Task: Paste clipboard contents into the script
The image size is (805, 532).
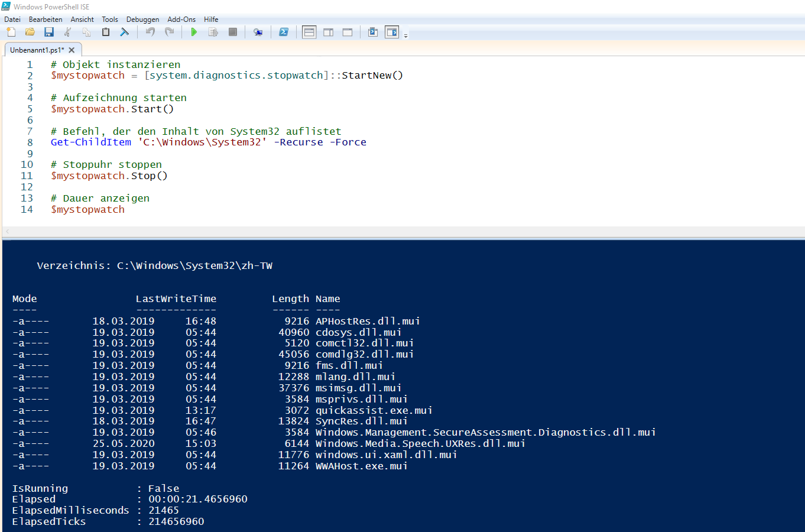Action: 105,32
